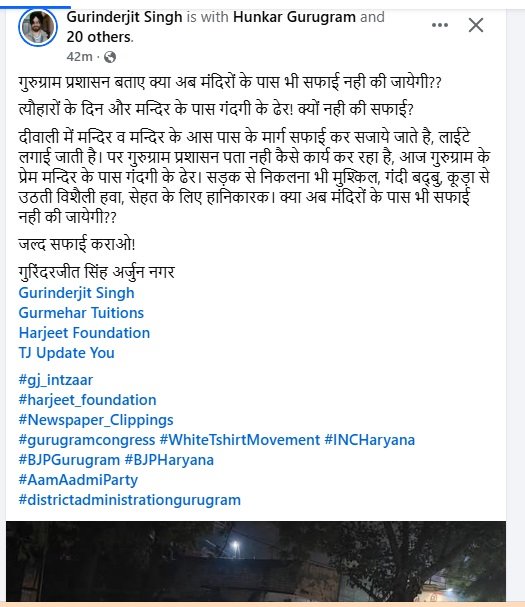View the #AamAadmiParty hashtag
Image resolution: width=525 pixels, height=607 pixels.
pyautogui.click(x=78, y=480)
